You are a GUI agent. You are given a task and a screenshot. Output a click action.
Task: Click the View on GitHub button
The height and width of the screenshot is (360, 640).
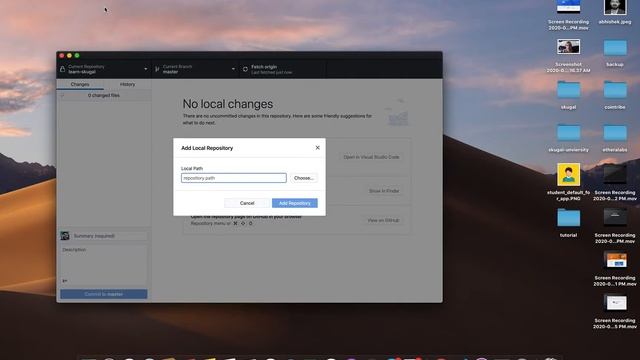[x=383, y=220]
